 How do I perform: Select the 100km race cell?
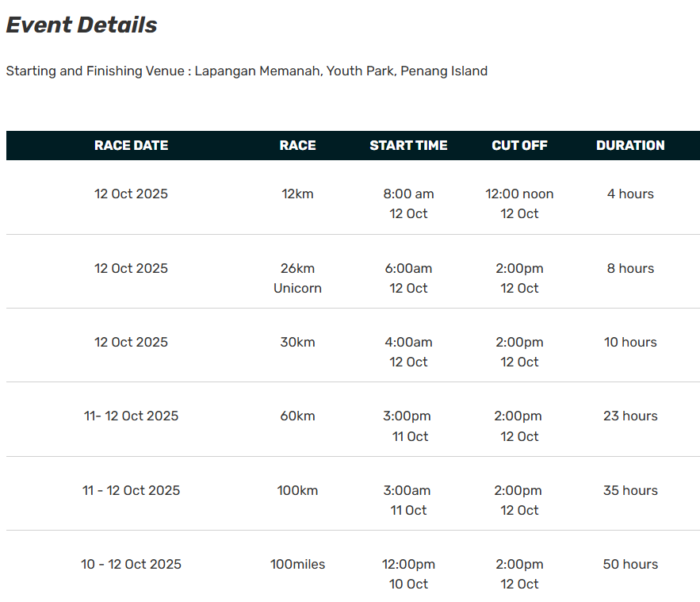(297, 491)
